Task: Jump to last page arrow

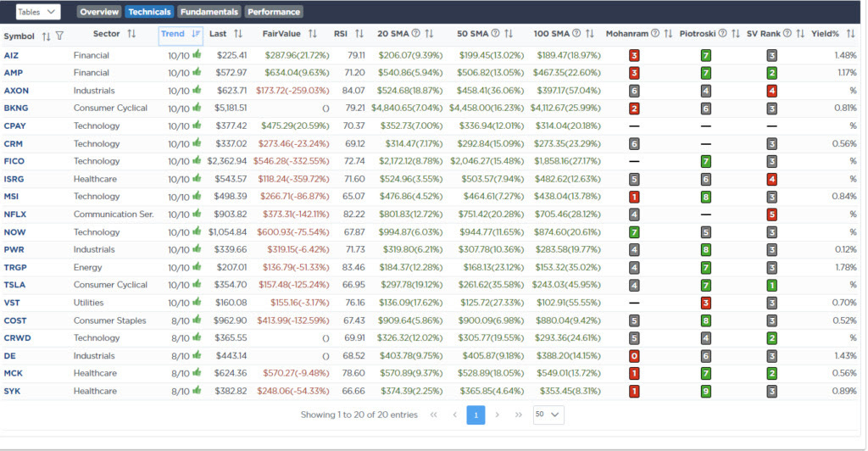Action: pyautogui.click(x=518, y=415)
